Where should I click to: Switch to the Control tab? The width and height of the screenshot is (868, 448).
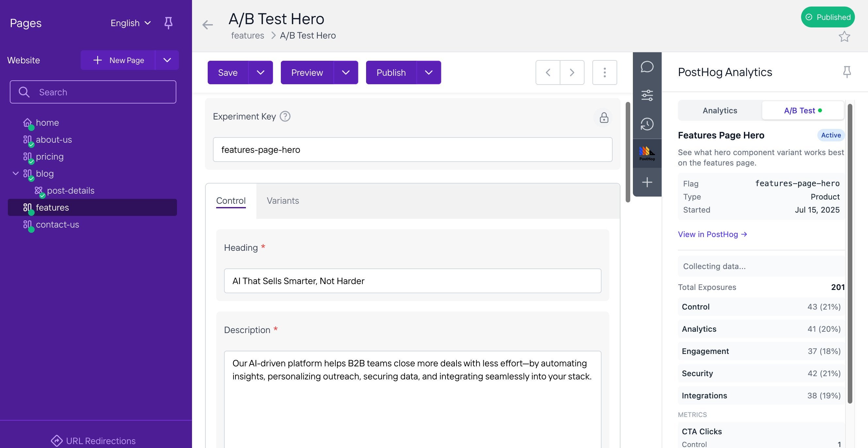pyautogui.click(x=231, y=201)
